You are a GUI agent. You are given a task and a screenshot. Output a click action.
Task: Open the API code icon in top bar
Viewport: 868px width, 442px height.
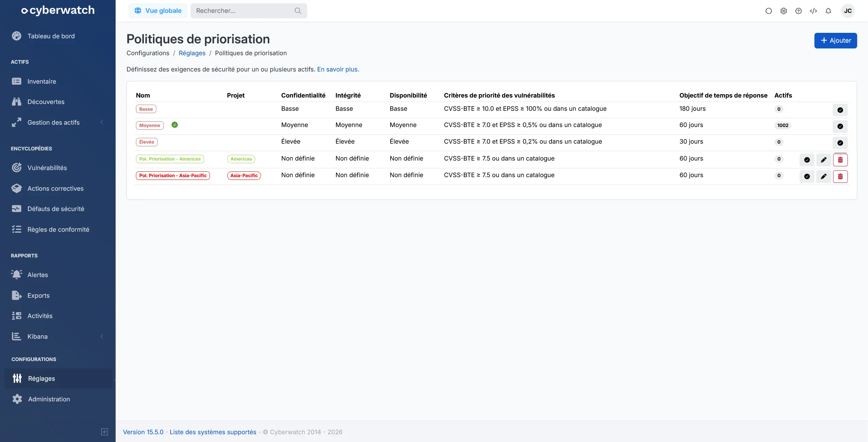[813, 11]
